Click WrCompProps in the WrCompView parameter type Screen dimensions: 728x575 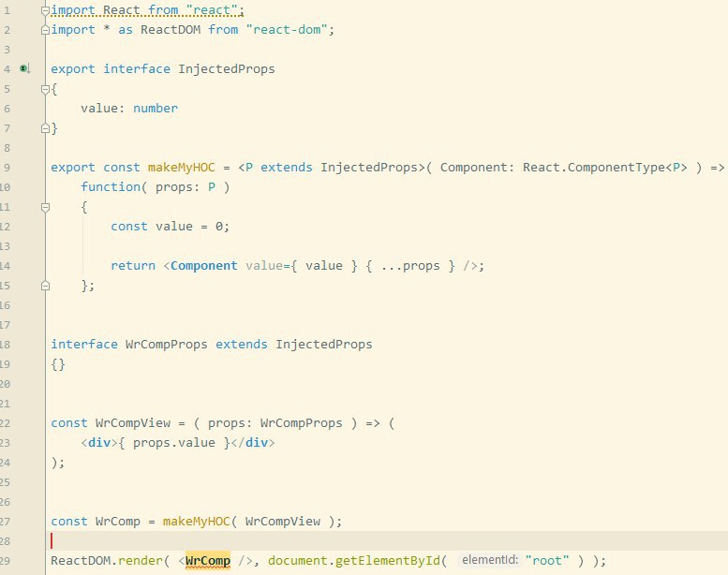click(x=301, y=423)
